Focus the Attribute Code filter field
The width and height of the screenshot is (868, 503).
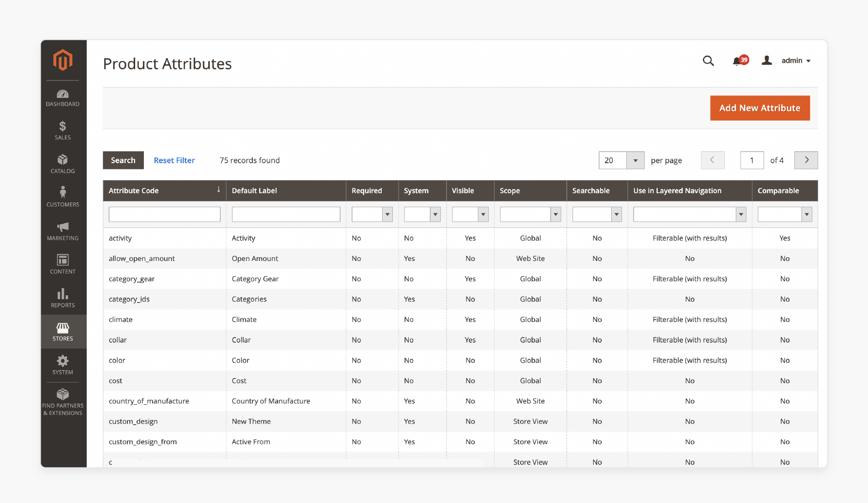coord(165,214)
